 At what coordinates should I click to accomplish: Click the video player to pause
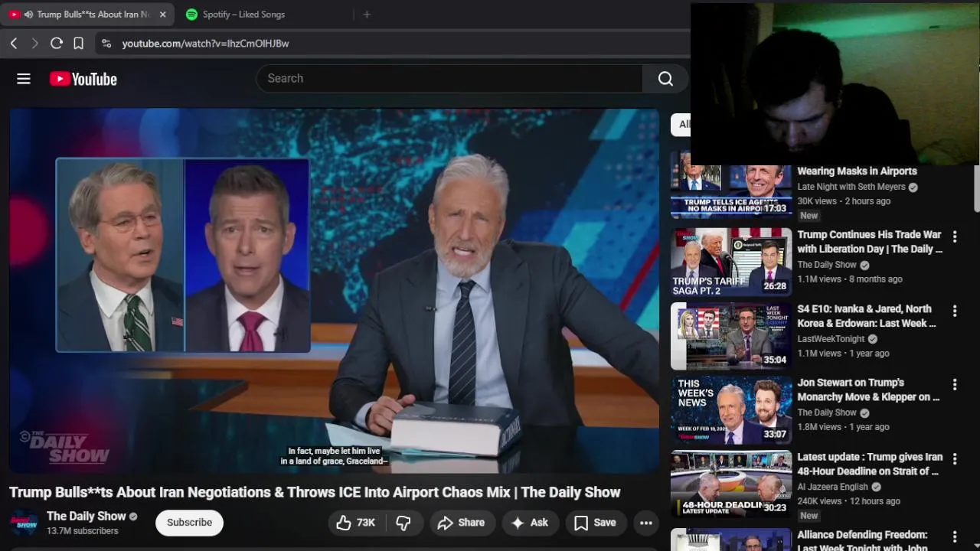click(x=335, y=291)
